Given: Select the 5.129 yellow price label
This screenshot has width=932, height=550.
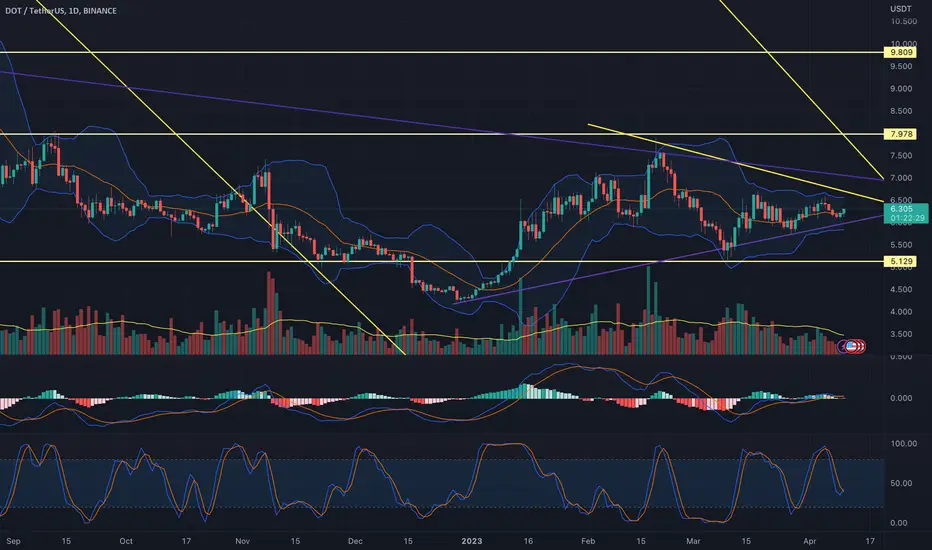Looking at the screenshot, I should [901, 261].
